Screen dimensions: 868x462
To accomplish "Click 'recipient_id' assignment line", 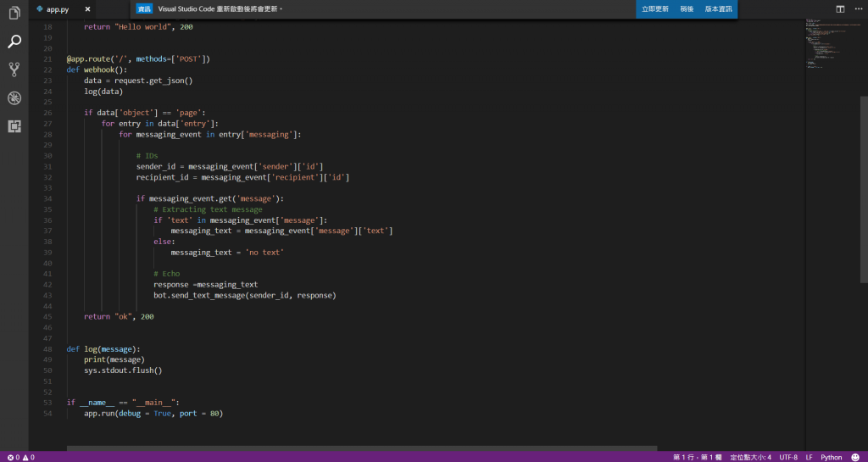I will pos(242,178).
